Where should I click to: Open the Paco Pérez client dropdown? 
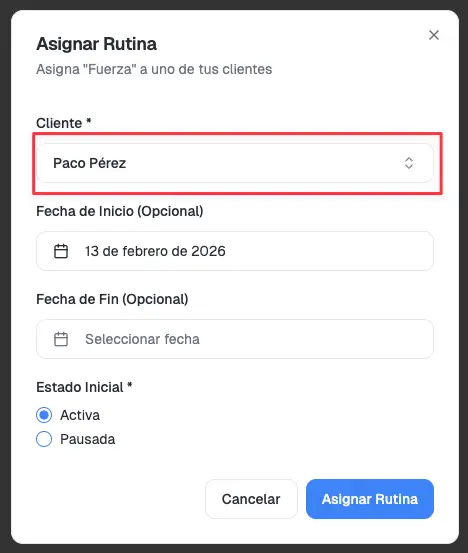235,163
